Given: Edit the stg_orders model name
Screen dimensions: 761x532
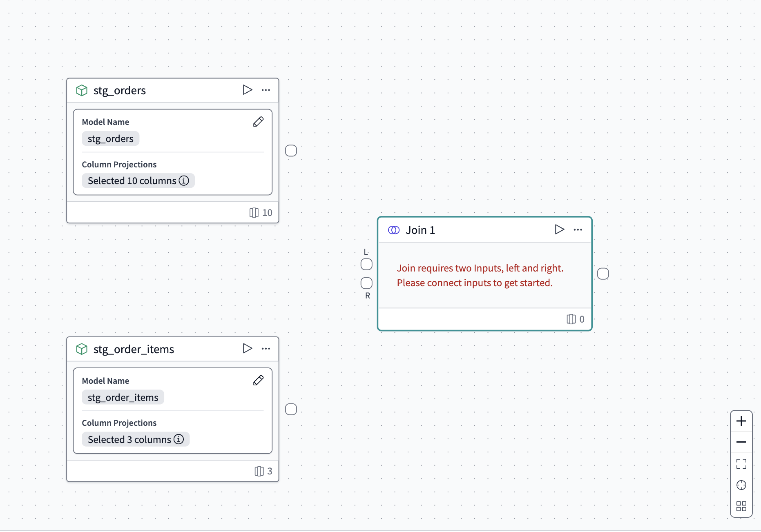Looking at the screenshot, I should 259,122.
